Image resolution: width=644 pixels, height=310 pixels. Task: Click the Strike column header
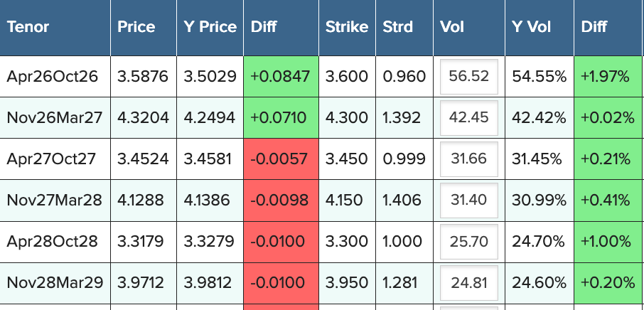point(346,27)
